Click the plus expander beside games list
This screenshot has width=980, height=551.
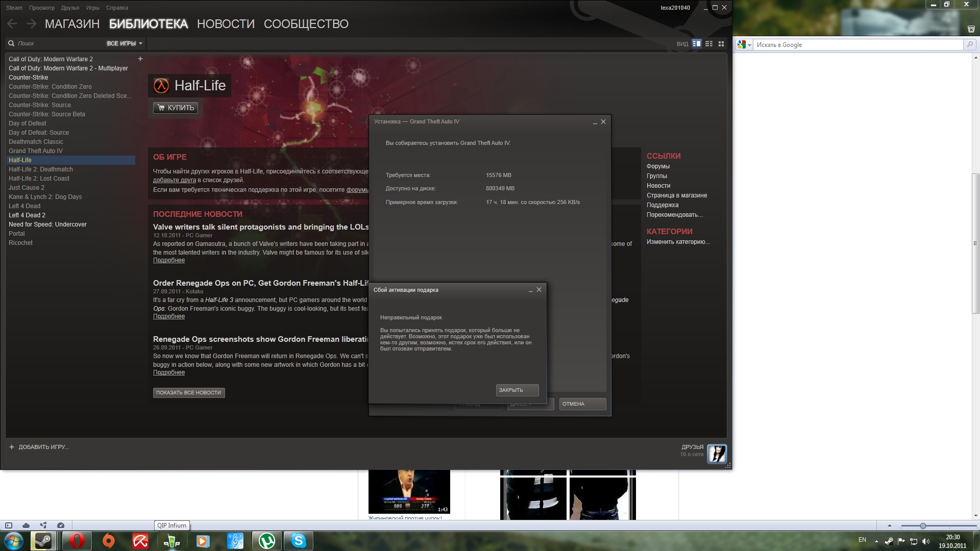click(x=140, y=59)
